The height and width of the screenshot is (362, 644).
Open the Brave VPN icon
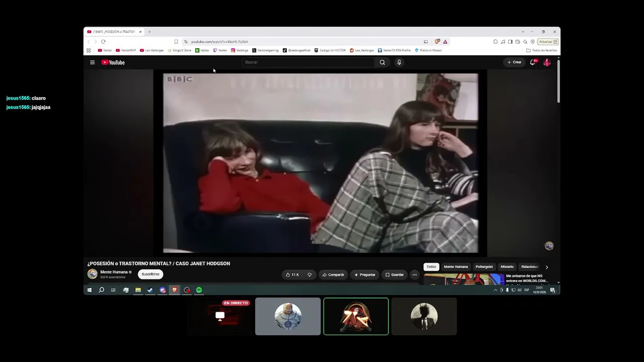coord(533,42)
